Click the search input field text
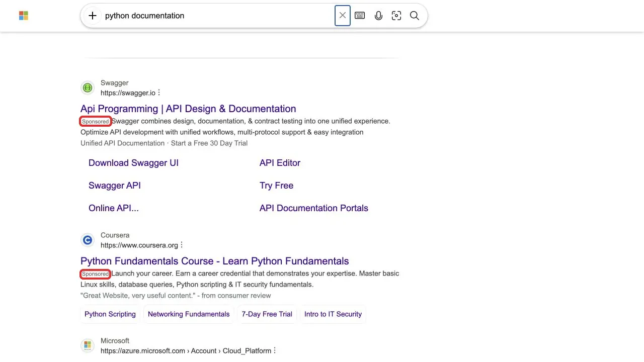 pos(145,16)
